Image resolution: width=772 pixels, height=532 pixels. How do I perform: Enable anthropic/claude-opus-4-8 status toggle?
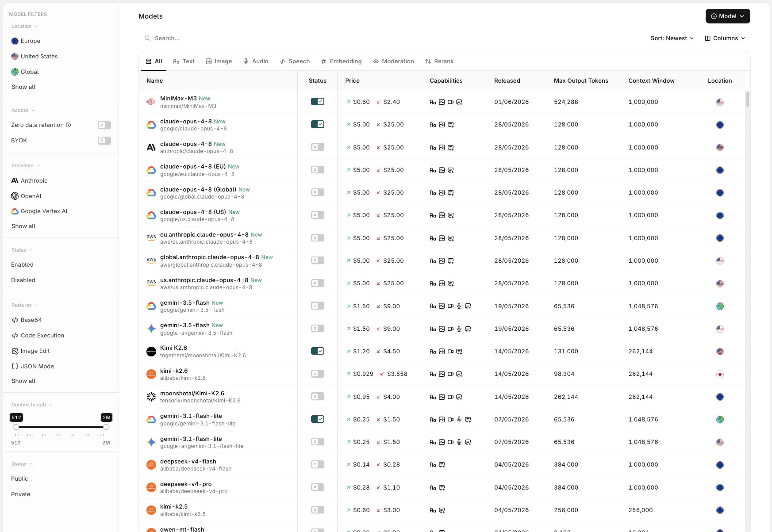(x=318, y=147)
